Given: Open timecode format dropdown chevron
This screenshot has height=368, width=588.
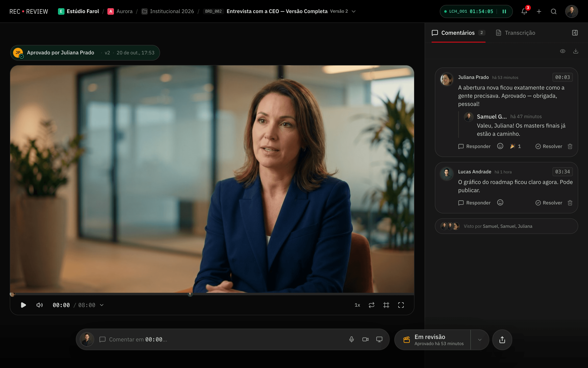Looking at the screenshot, I should [101, 305].
